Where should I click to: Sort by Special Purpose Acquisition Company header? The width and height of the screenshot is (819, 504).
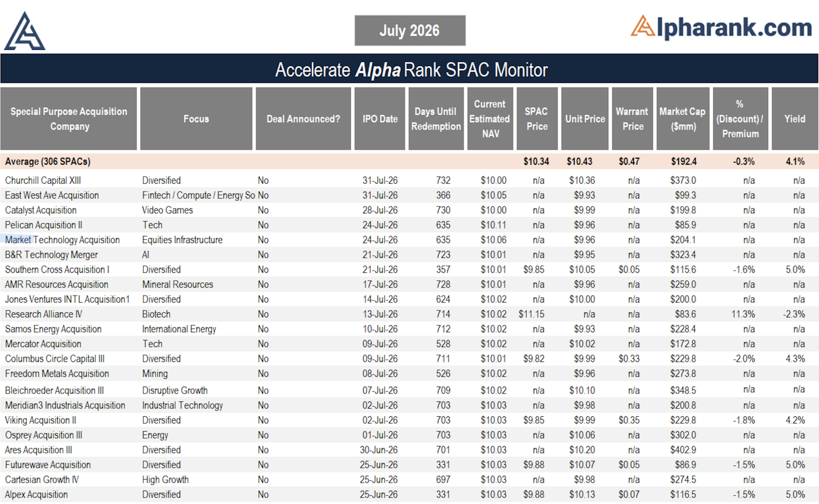(x=69, y=119)
